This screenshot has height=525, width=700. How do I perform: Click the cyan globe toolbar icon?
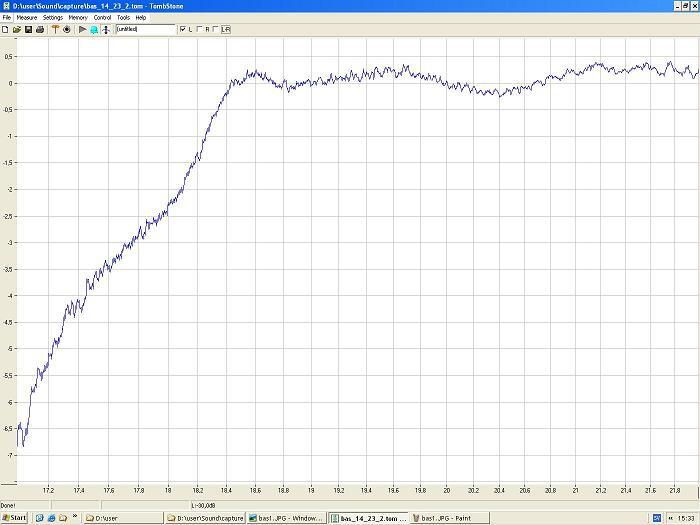click(94, 29)
